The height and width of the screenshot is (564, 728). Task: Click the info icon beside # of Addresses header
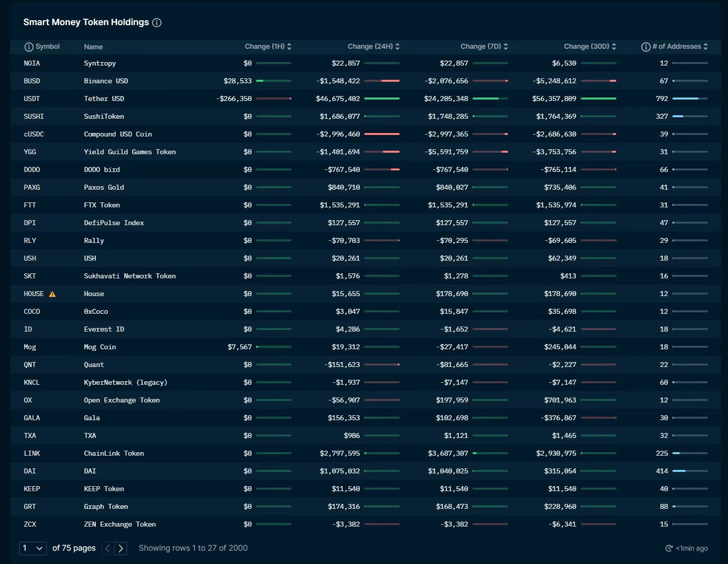[x=645, y=46]
